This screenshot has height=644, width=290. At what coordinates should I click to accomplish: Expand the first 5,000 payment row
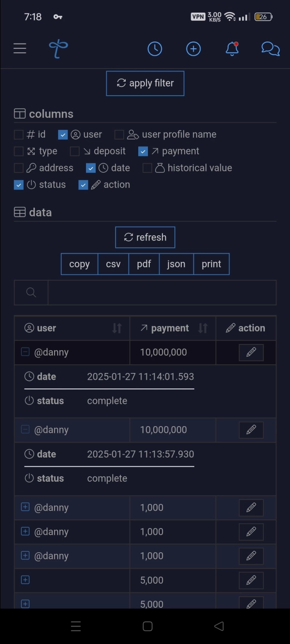coord(26,580)
